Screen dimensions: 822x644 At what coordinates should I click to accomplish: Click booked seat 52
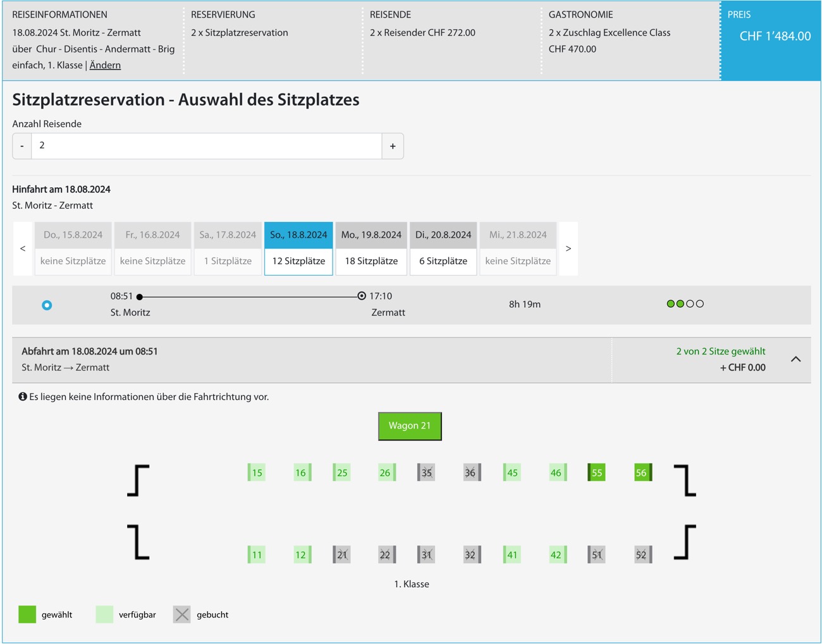coord(643,555)
